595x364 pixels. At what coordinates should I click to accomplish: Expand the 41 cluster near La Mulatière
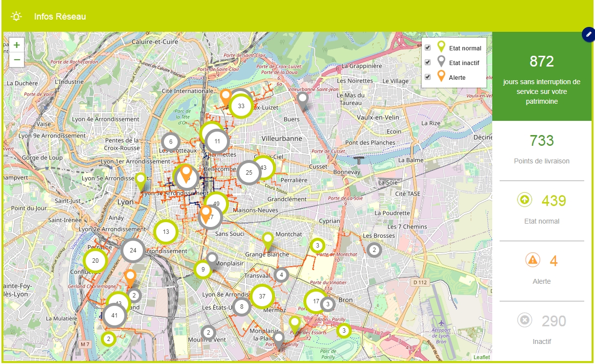tap(114, 315)
